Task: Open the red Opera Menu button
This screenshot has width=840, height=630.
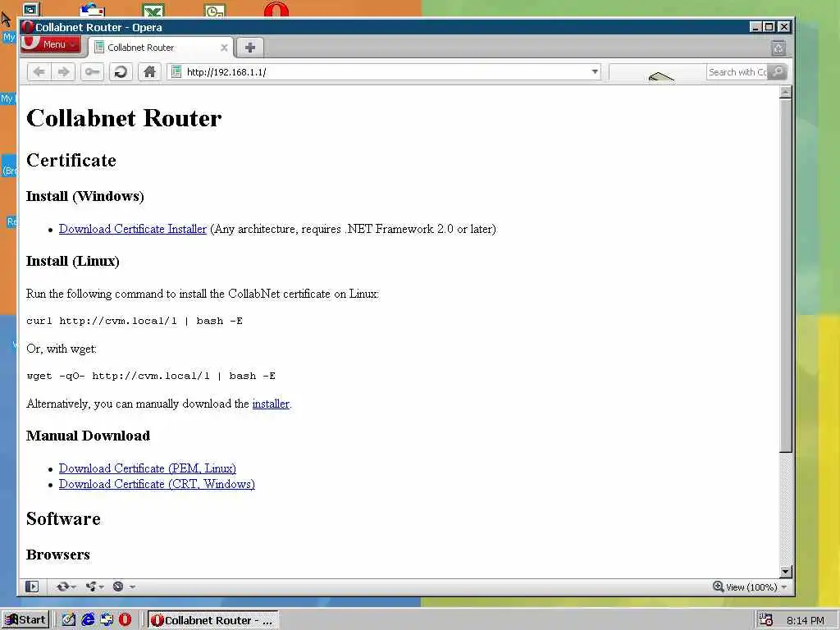Action: point(51,44)
